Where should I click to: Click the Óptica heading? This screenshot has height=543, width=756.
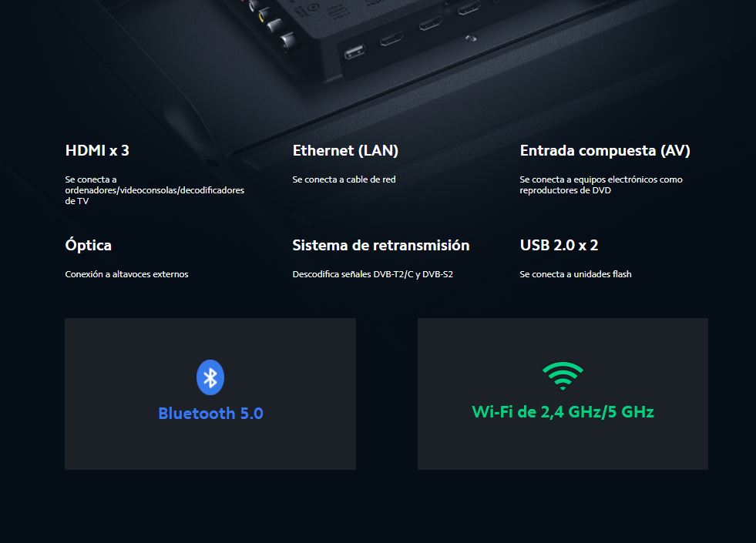pos(88,244)
